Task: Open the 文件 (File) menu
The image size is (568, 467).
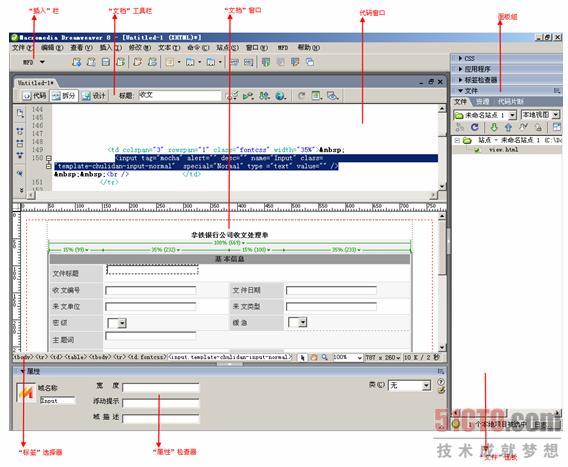Action: pos(22,48)
